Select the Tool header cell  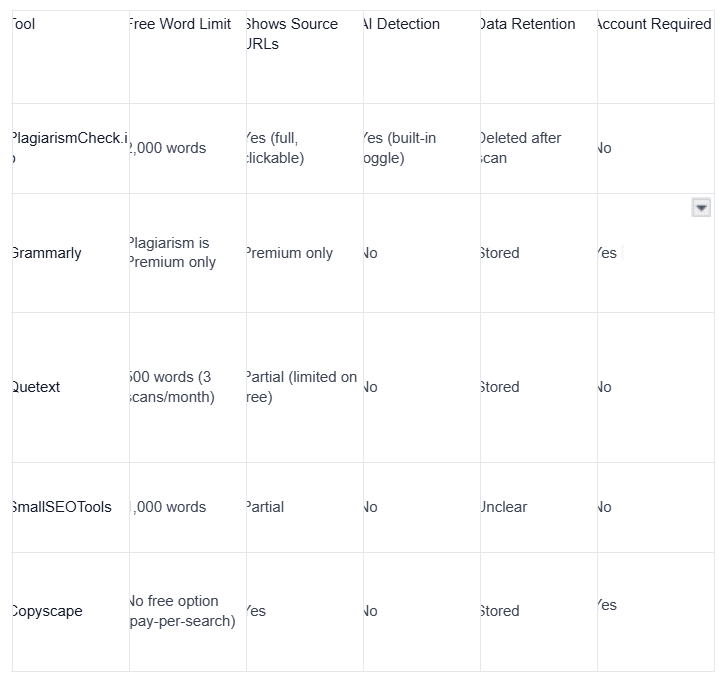click(x=70, y=57)
